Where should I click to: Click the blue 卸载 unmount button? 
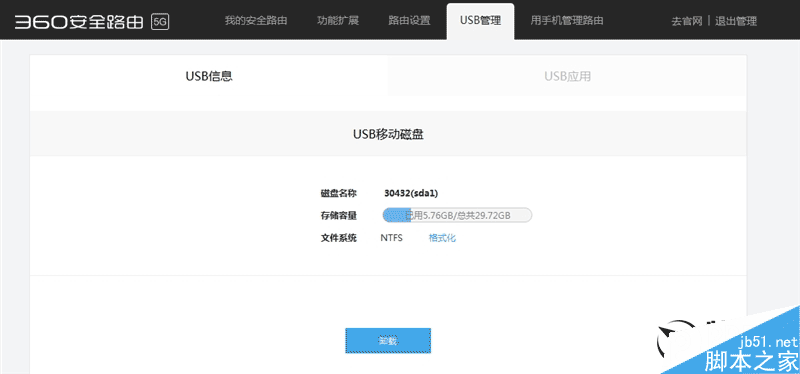click(388, 340)
